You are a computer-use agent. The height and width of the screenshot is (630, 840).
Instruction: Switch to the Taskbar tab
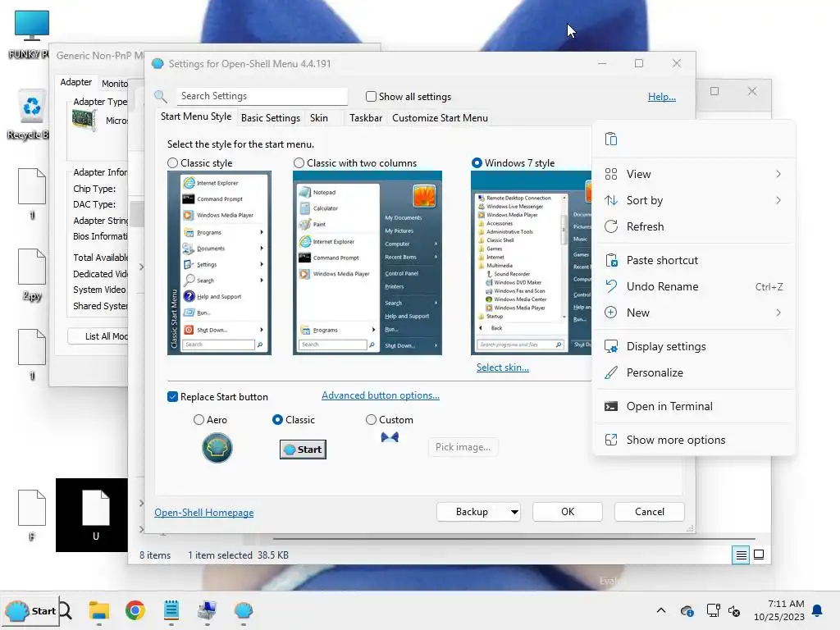click(365, 118)
